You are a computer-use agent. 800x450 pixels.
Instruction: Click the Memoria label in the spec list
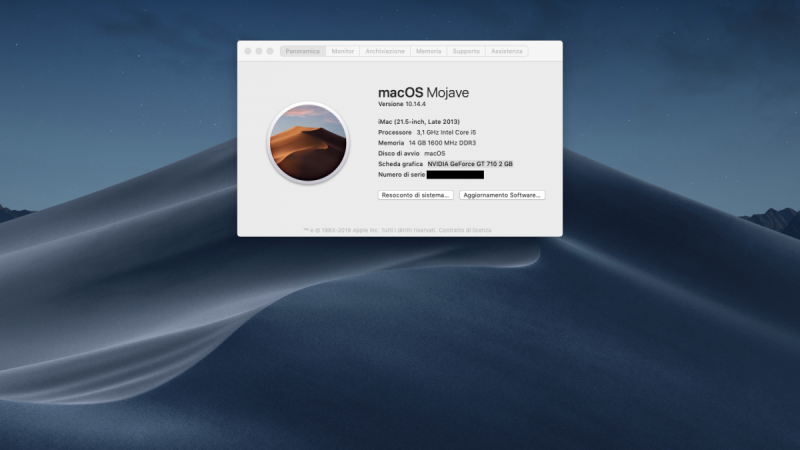[391, 143]
